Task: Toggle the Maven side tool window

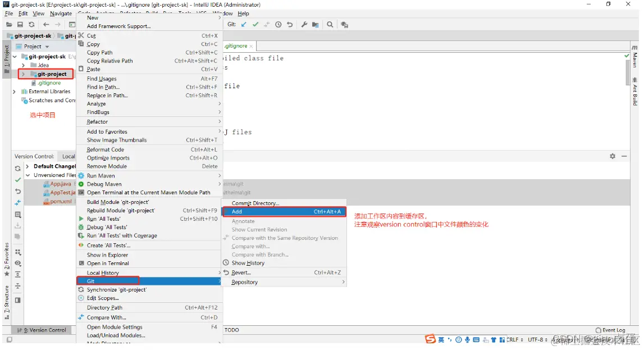Action: (634, 57)
